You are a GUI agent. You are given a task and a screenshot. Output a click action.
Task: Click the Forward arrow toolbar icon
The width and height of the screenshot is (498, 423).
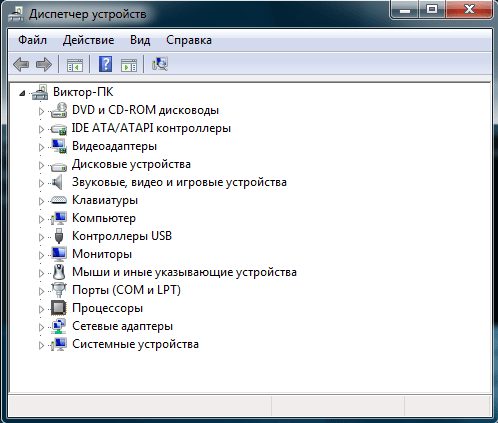pos(44,64)
